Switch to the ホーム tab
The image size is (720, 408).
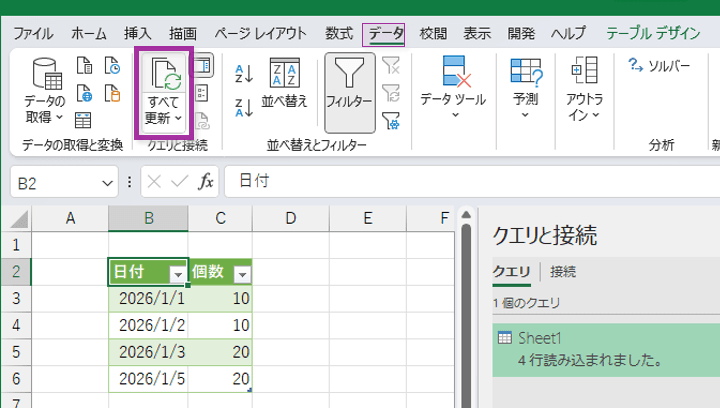click(89, 34)
